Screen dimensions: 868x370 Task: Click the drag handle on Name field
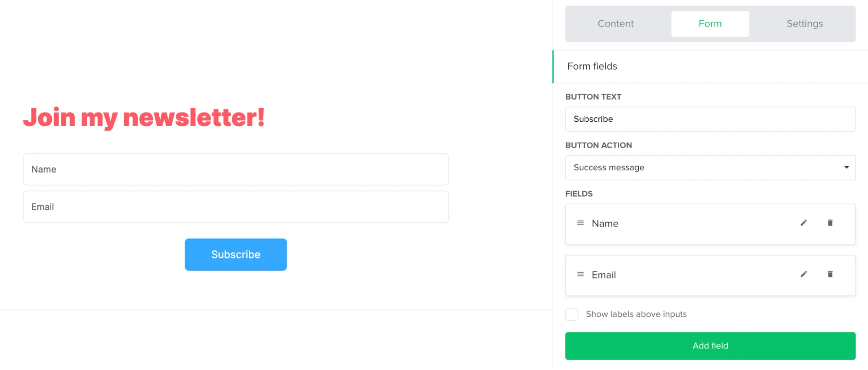point(580,223)
